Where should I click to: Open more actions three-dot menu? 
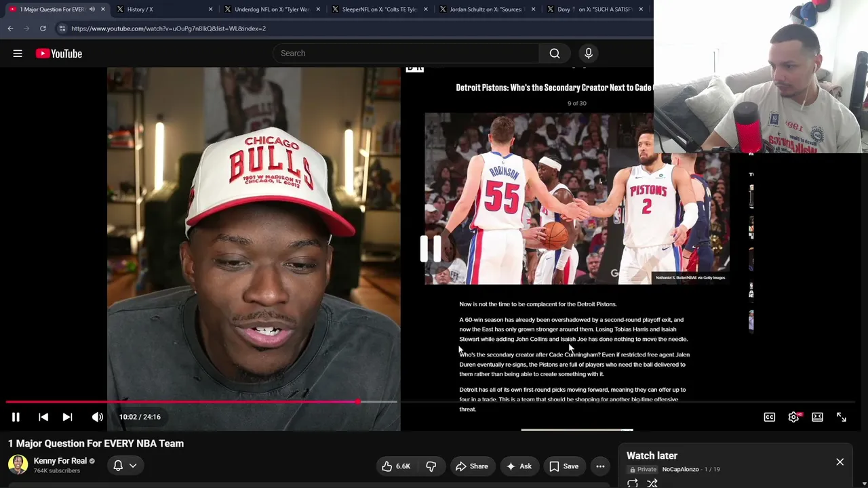coord(600,466)
